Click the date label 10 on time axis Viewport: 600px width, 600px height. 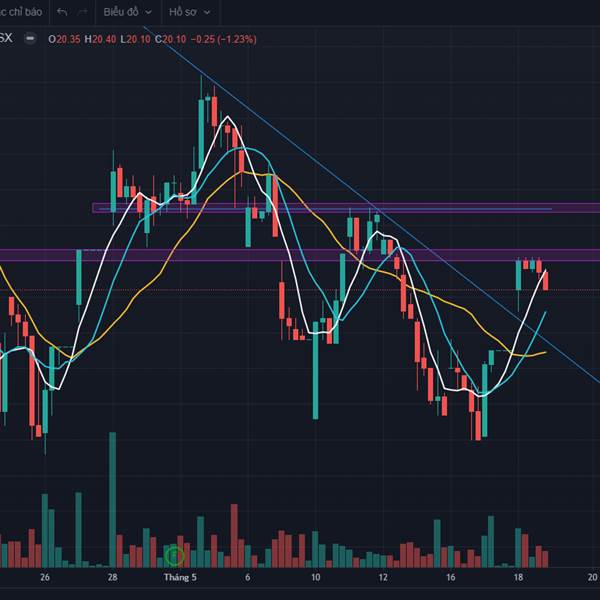tap(315, 577)
